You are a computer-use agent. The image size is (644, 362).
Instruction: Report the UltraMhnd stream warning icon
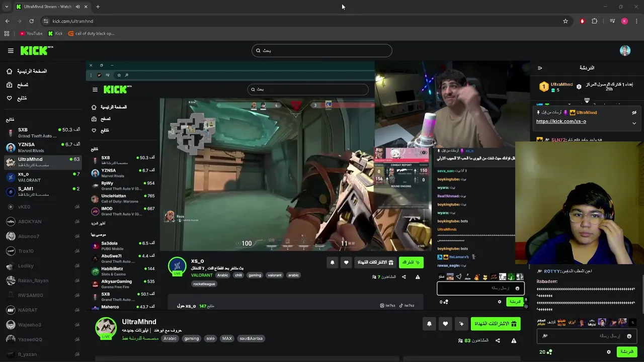tap(514, 340)
